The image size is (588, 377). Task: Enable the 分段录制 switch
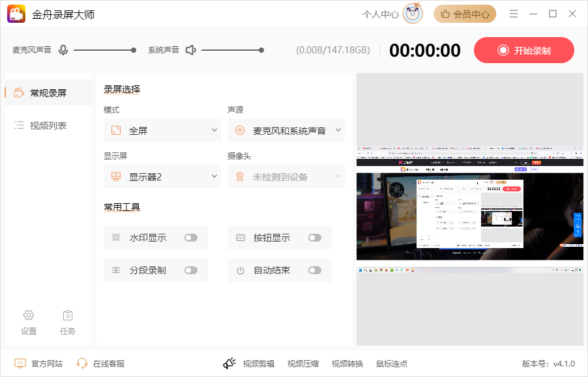191,270
